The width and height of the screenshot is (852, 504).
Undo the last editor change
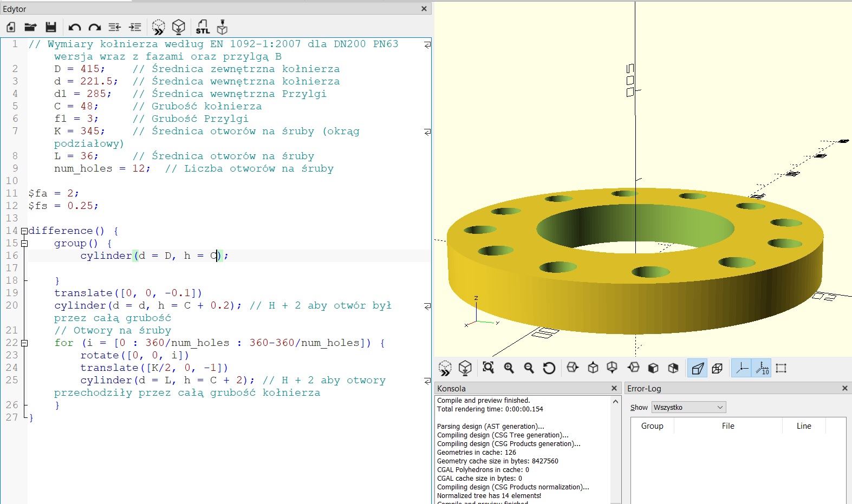75,27
